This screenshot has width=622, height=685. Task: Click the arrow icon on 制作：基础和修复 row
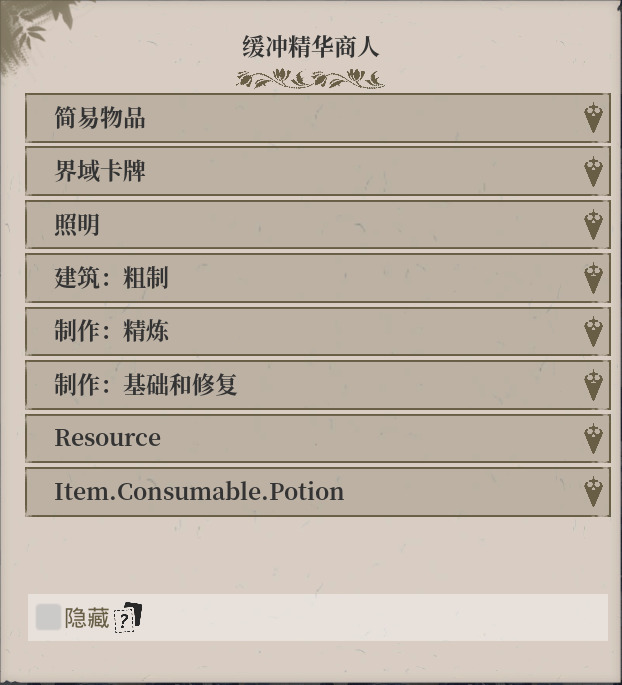[x=593, y=385]
